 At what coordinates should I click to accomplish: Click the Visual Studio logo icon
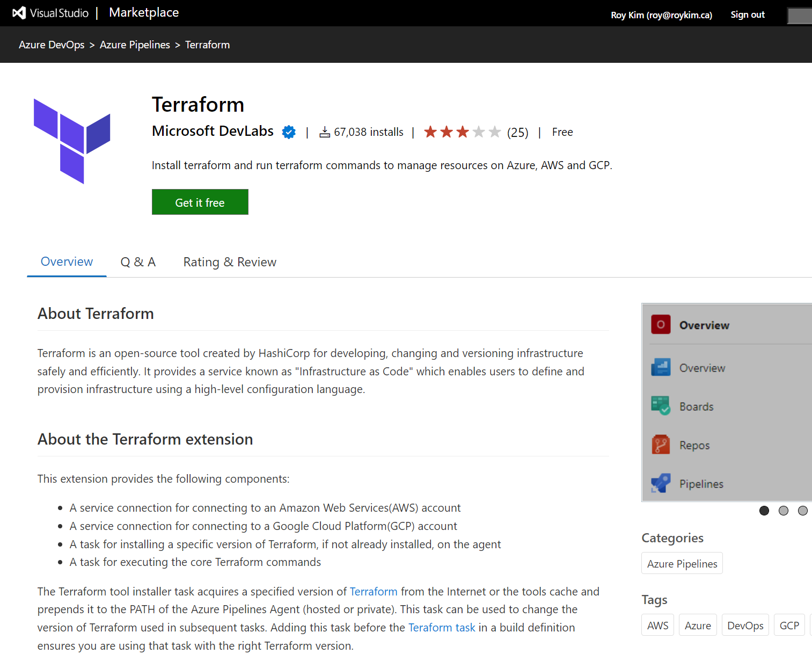pos(19,13)
